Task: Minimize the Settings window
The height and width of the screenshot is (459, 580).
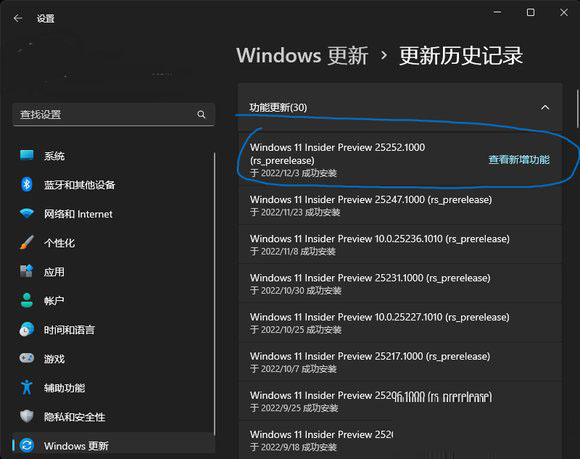Action: click(498, 12)
